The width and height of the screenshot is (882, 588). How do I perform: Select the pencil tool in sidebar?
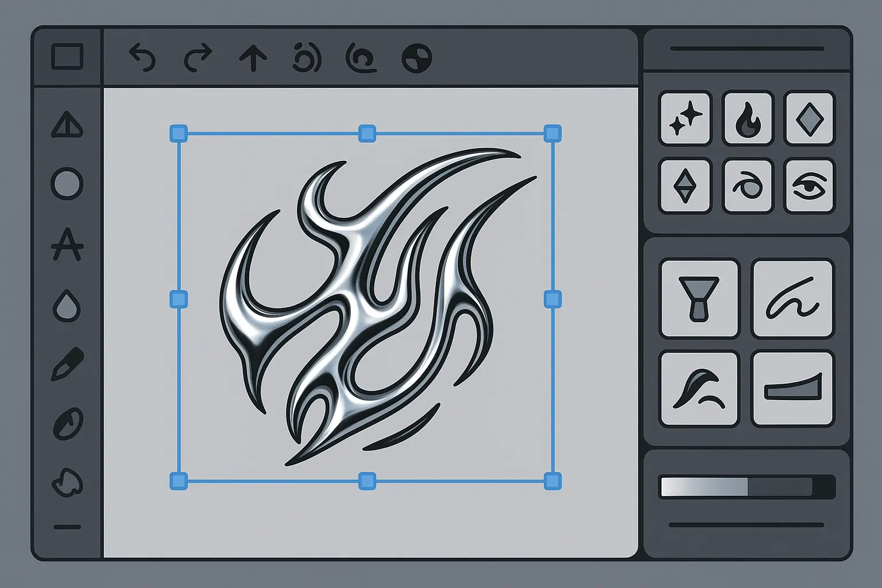(x=67, y=364)
